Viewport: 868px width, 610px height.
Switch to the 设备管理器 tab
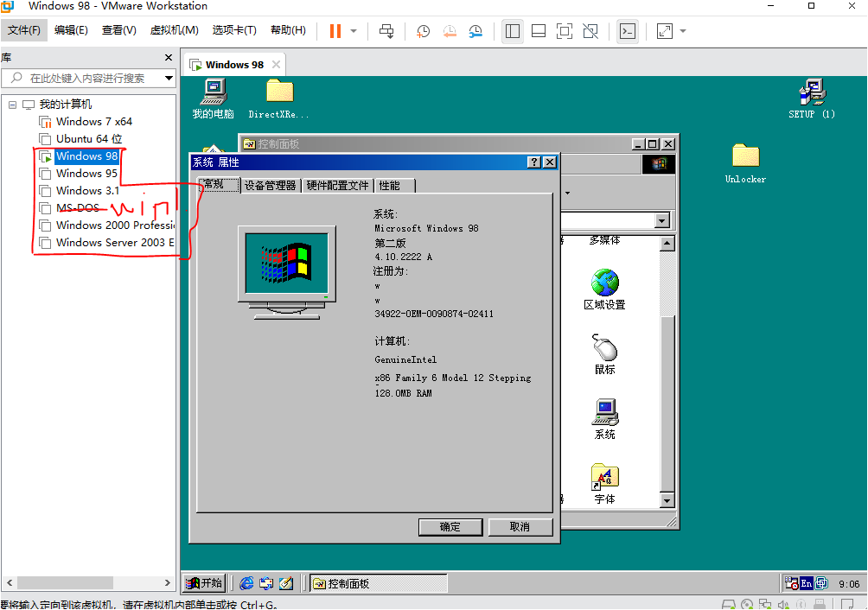(270, 186)
